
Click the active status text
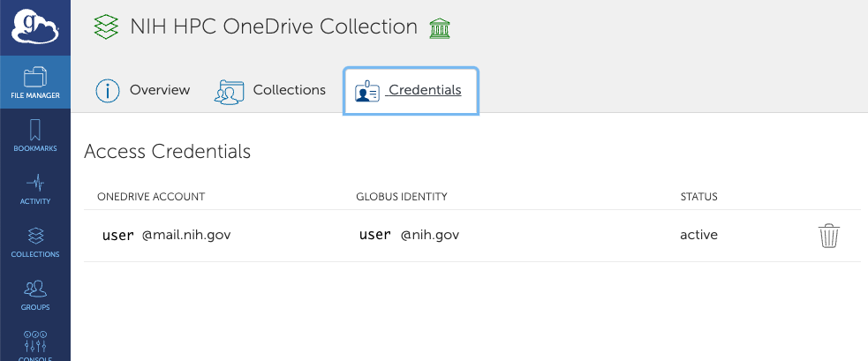coord(698,235)
